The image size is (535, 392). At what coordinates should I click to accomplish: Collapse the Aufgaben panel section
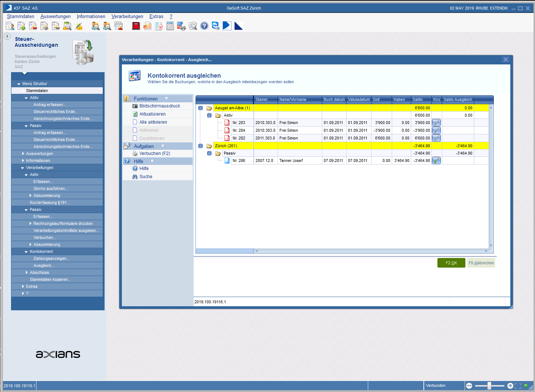pyautogui.click(x=163, y=146)
